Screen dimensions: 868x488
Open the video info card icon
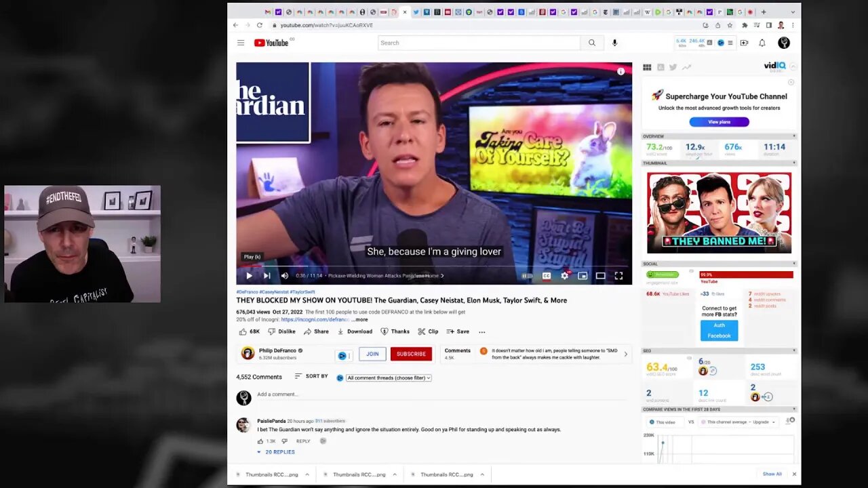coord(620,71)
